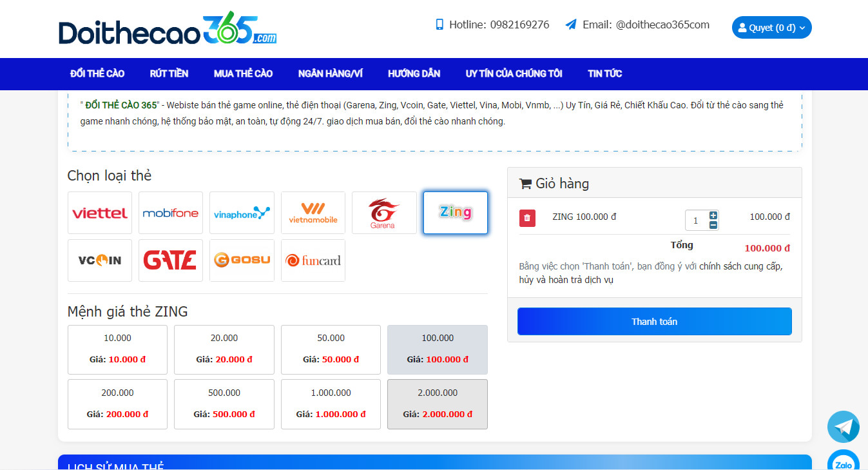Select the Zing card type
868x470 pixels.
pos(456,213)
